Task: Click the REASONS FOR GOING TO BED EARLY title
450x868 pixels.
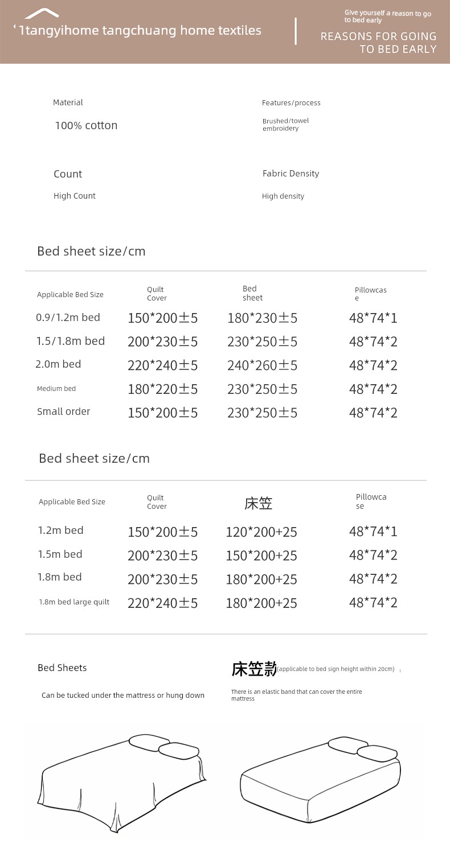Action: (x=378, y=43)
